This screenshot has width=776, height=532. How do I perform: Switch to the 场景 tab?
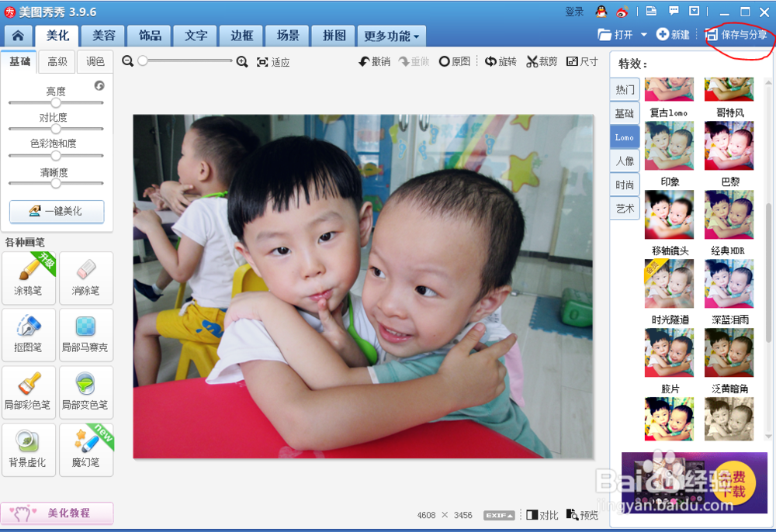tap(288, 36)
